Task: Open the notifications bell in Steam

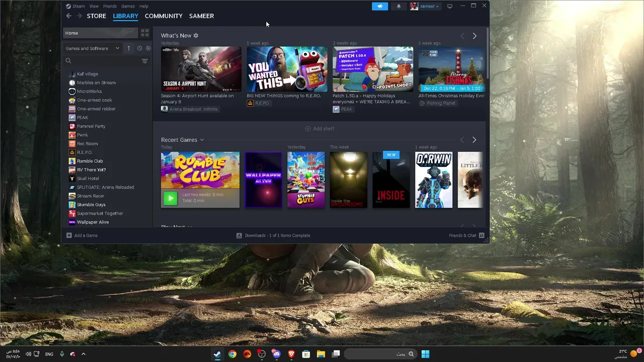Action: point(399,6)
